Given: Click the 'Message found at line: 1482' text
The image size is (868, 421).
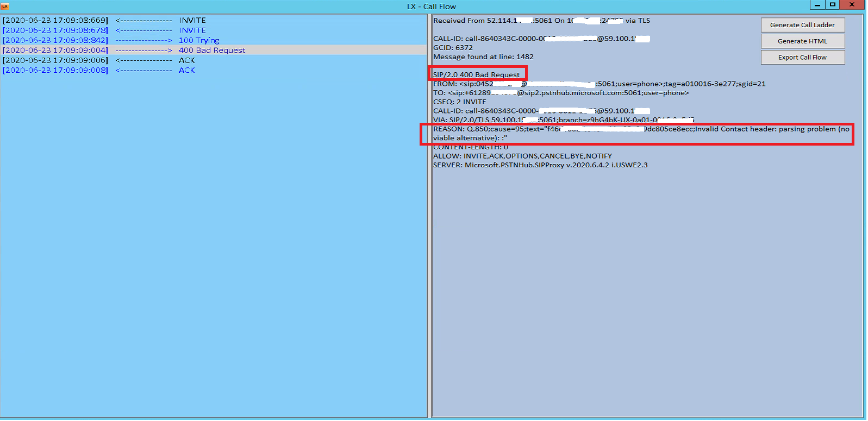Looking at the screenshot, I should tap(483, 56).
